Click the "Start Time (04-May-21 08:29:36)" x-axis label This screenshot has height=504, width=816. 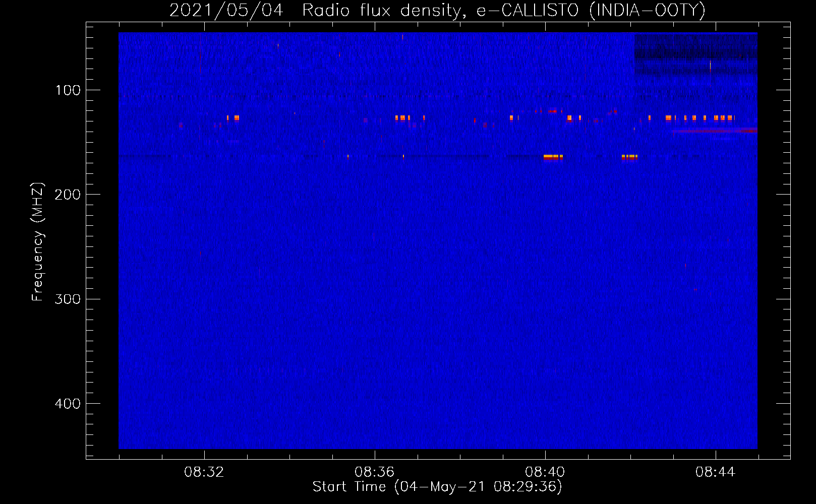pyautogui.click(x=437, y=487)
